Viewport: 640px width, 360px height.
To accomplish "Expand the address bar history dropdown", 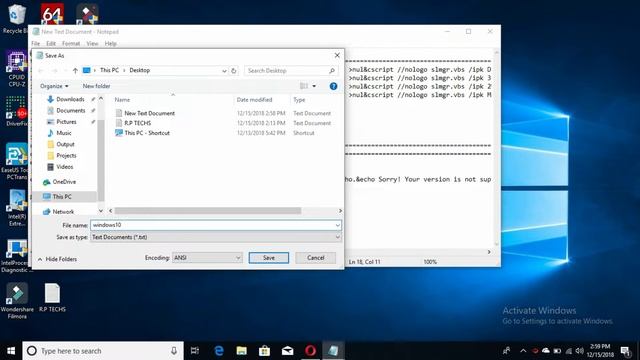I will [224, 71].
